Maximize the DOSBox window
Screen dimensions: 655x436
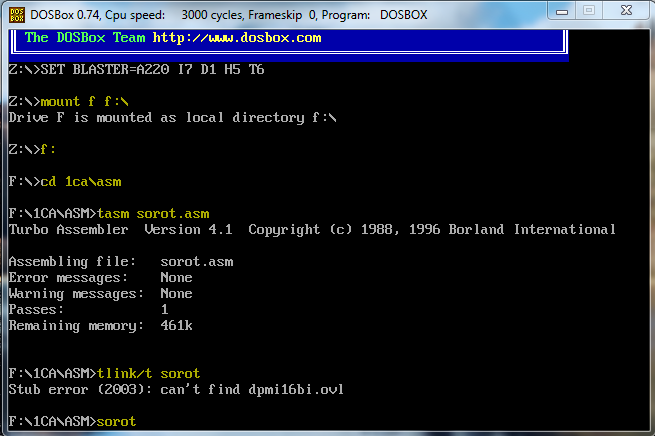click(589, 10)
